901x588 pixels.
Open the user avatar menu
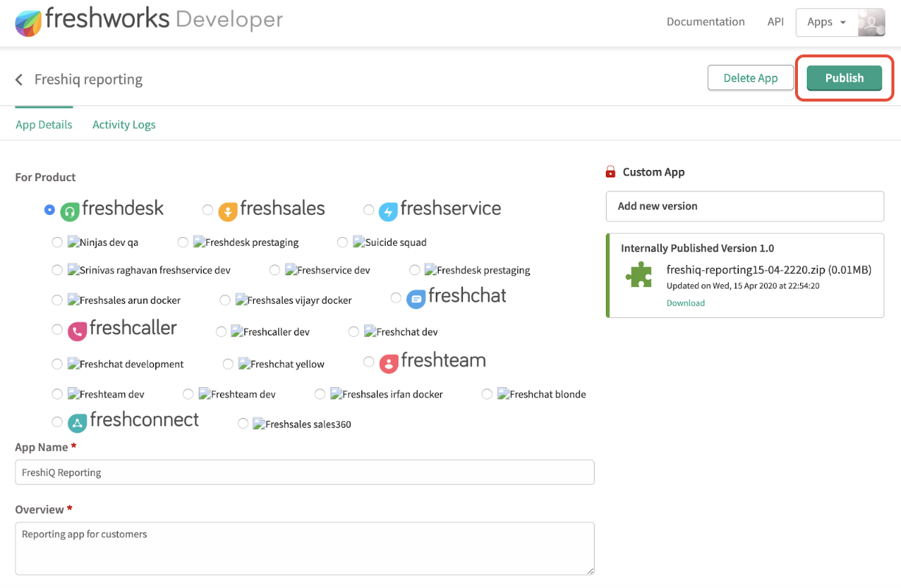(x=872, y=22)
